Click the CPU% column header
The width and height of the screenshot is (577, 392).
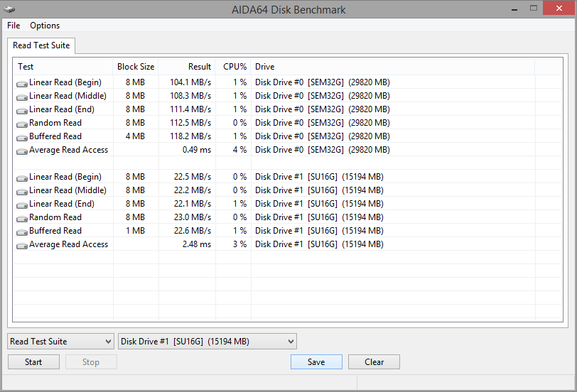(x=233, y=67)
